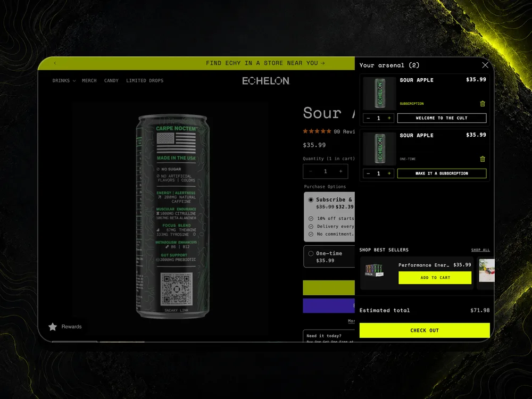The height and width of the screenshot is (399, 532).
Task: Decrease product page quantity with minus
Action: pos(311,171)
